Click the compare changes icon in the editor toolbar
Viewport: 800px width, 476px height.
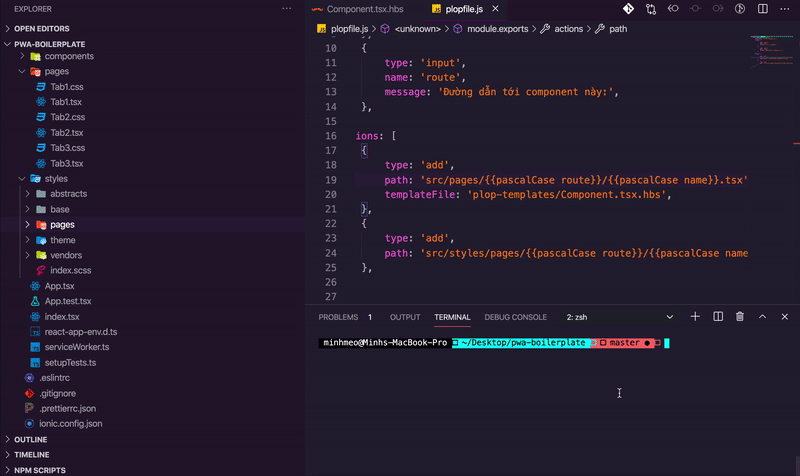pyautogui.click(x=651, y=9)
